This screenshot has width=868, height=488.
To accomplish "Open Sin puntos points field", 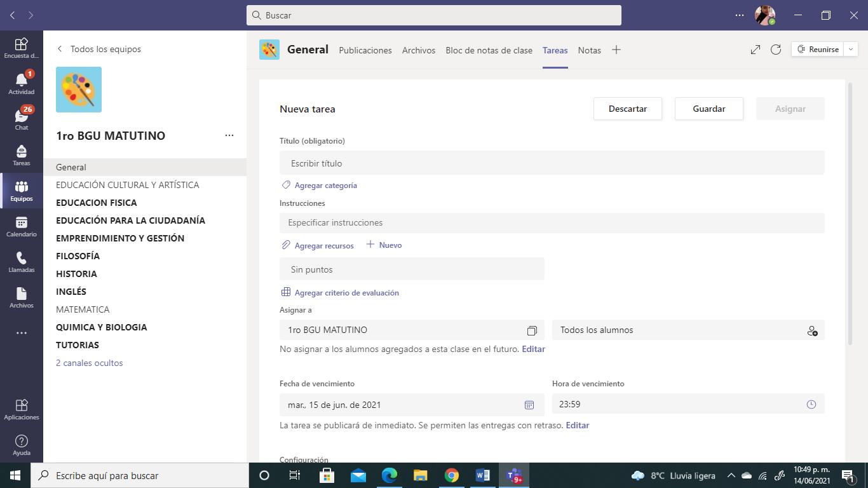I will click(412, 269).
